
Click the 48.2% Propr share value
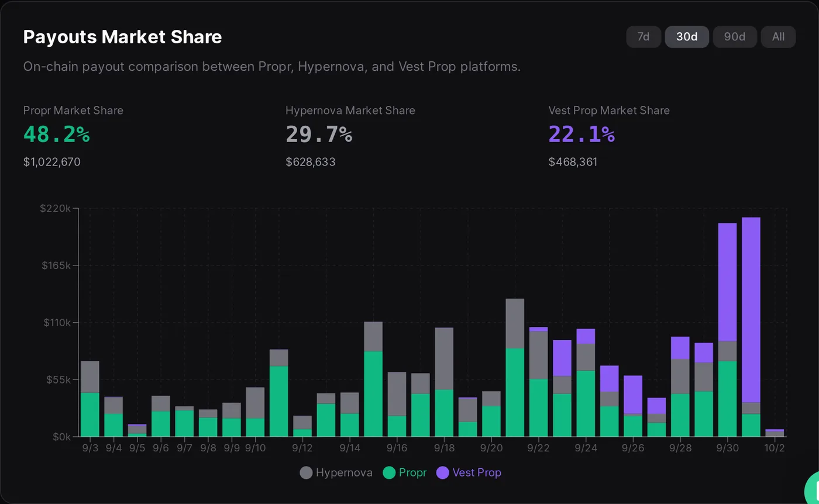[x=57, y=134]
